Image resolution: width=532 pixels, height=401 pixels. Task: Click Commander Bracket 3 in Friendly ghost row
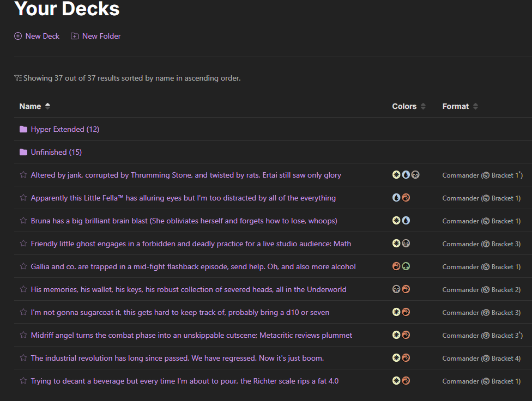(481, 244)
